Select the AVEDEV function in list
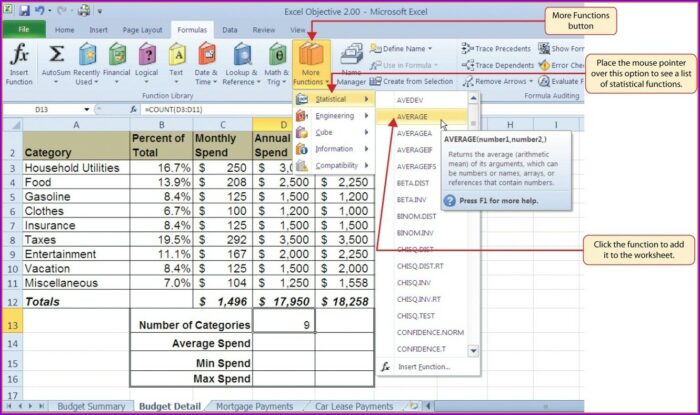This screenshot has height=415, width=700. [422, 100]
